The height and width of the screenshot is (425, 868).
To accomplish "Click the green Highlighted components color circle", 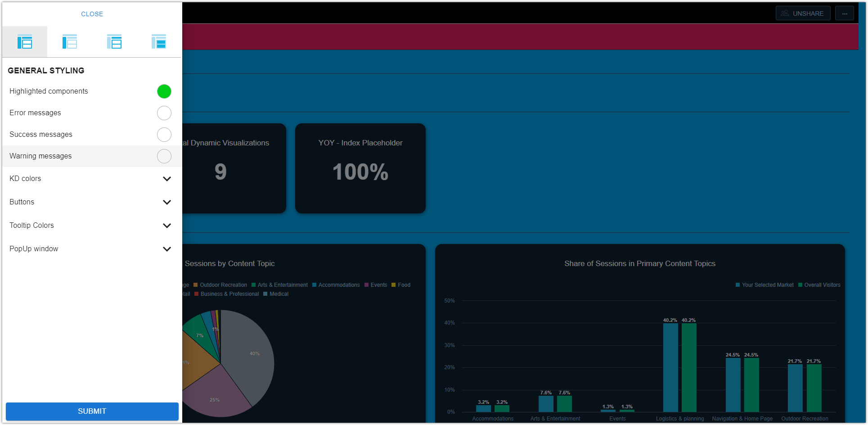I will [x=164, y=91].
